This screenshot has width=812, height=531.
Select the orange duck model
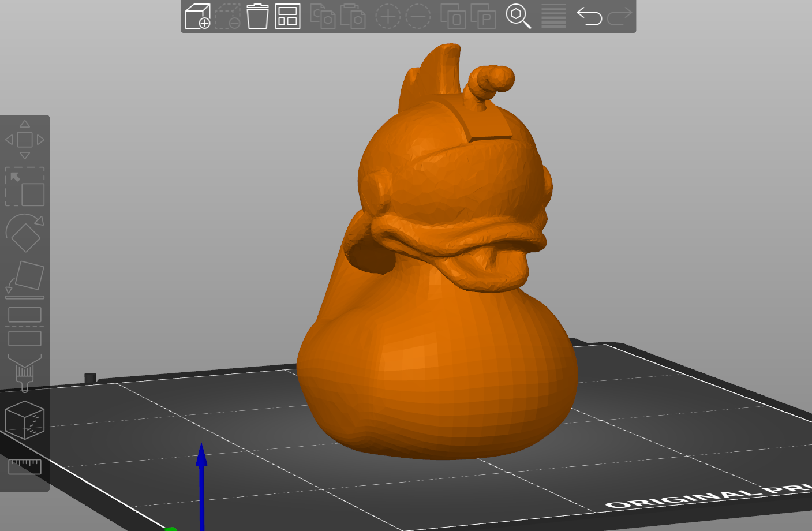tap(437, 346)
